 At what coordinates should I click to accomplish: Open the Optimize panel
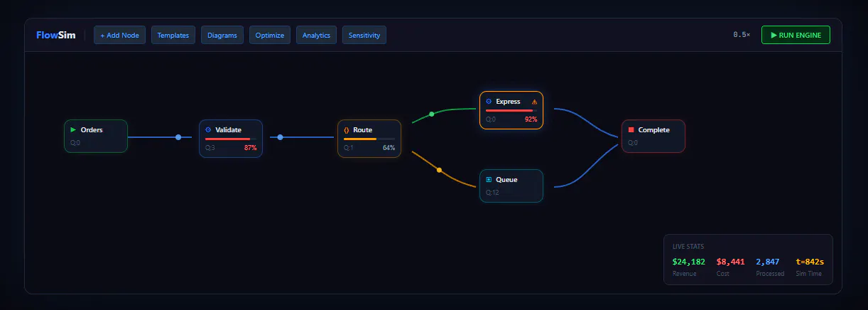pyautogui.click(x=270, y=35)
